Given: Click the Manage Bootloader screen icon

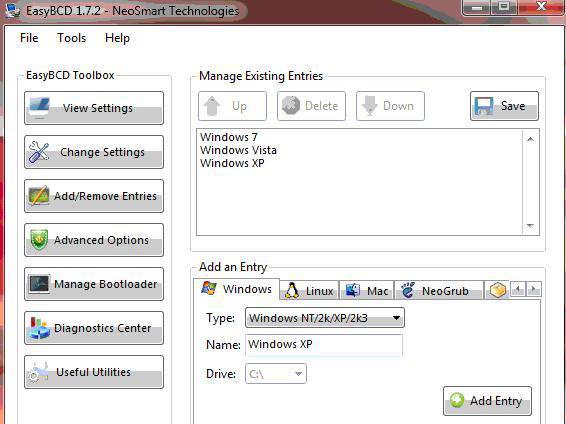Looking at the screenshot, I should click(39, 284).
